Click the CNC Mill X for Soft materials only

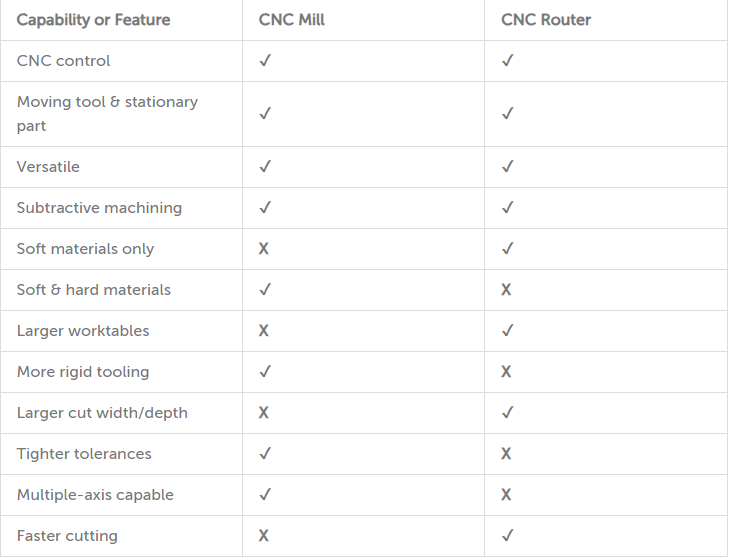pos(264,249)
